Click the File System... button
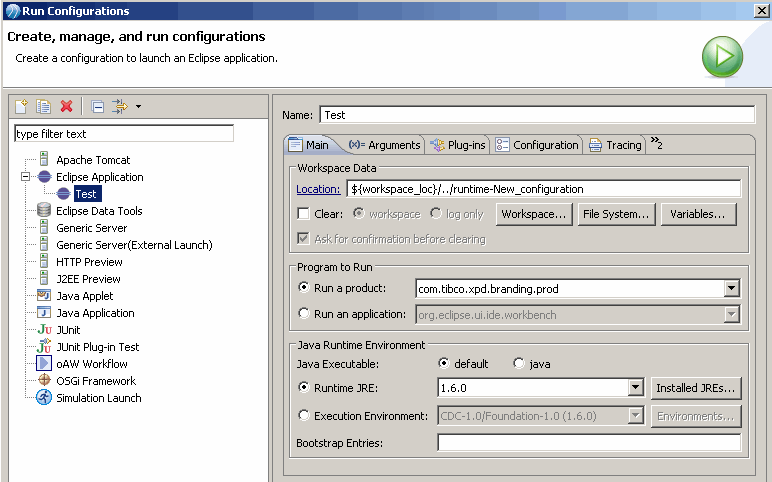This screenshot has height=482, width=772. tap(616, 214)
